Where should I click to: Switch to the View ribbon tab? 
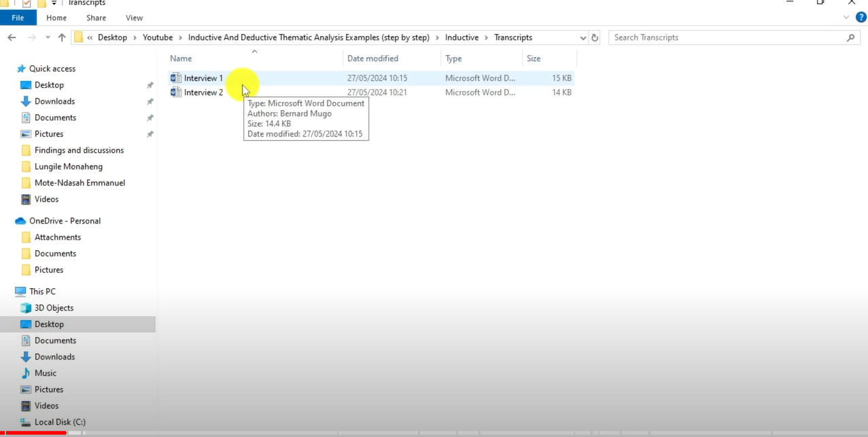(x=135, y=18)
